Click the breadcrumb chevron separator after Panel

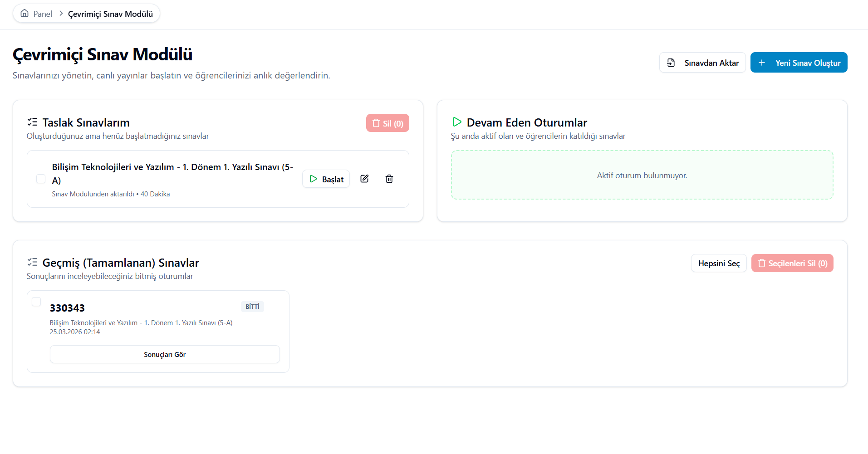pos(61,14)
